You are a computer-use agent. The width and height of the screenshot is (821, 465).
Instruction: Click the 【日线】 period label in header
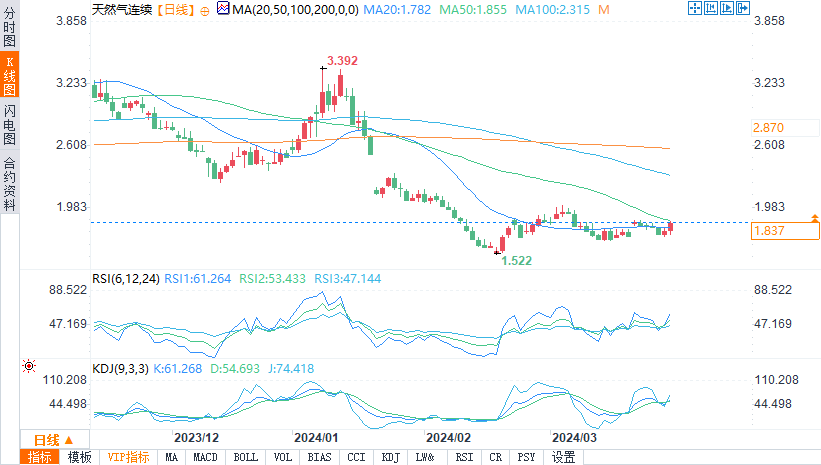tap(176, 10)
